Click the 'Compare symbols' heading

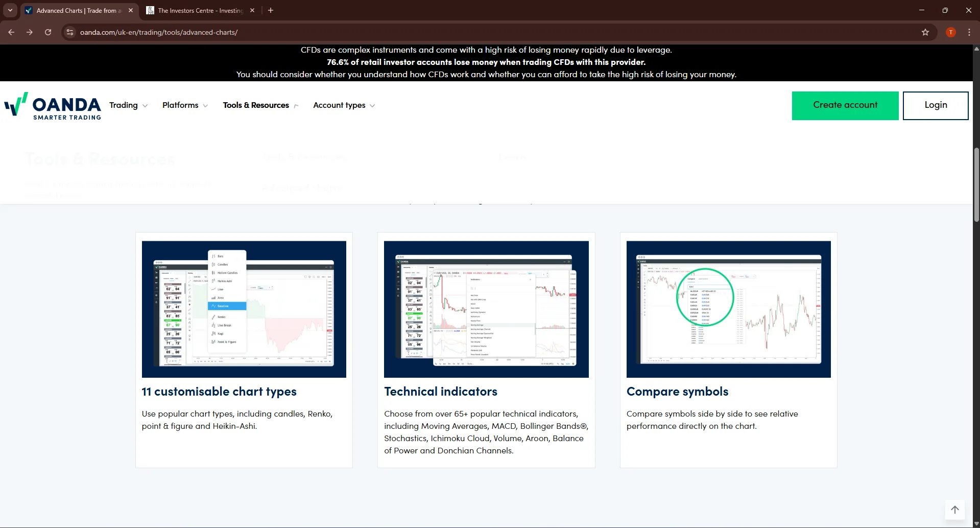[678, 392]
